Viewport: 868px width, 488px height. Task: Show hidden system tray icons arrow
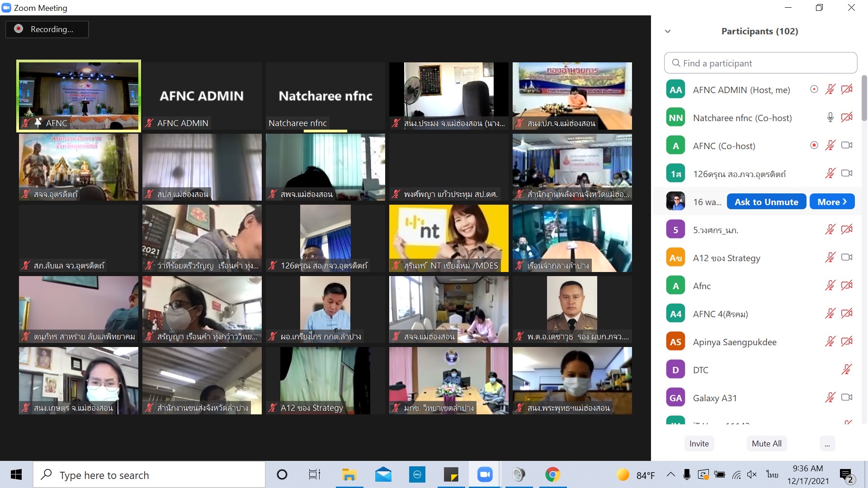(x=671, y=474)
